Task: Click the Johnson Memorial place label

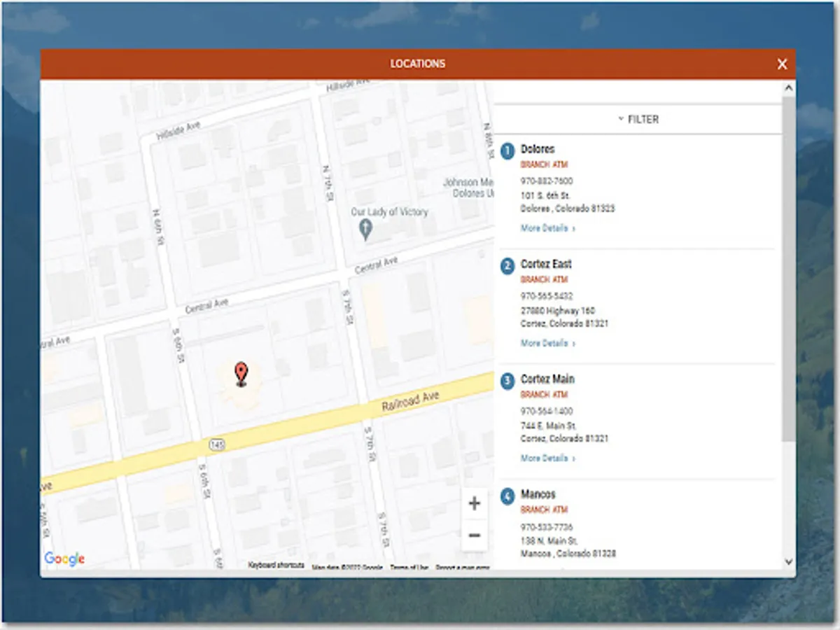Action: click(x=470, y=188)
